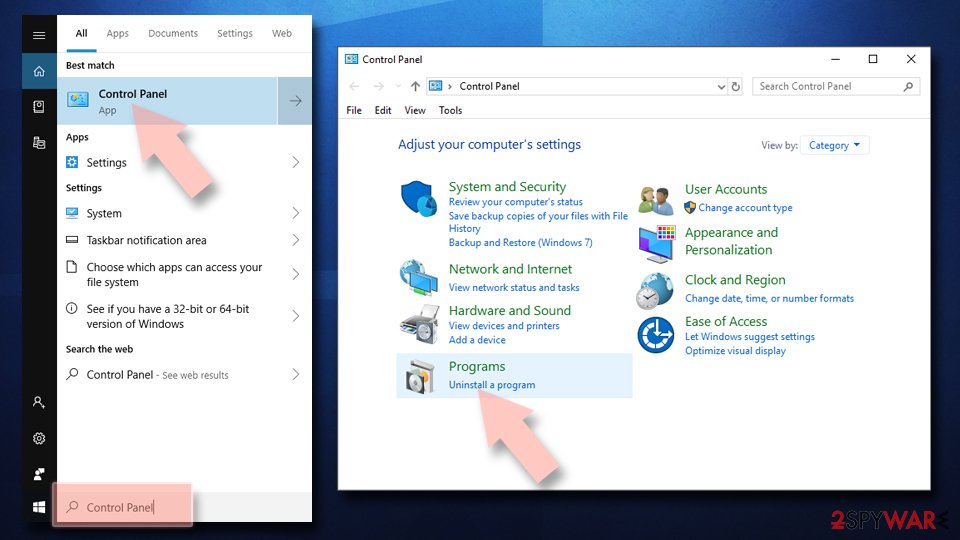Open the File menu in Control Panel
The image size is (960, 540).
click(354, 110)
